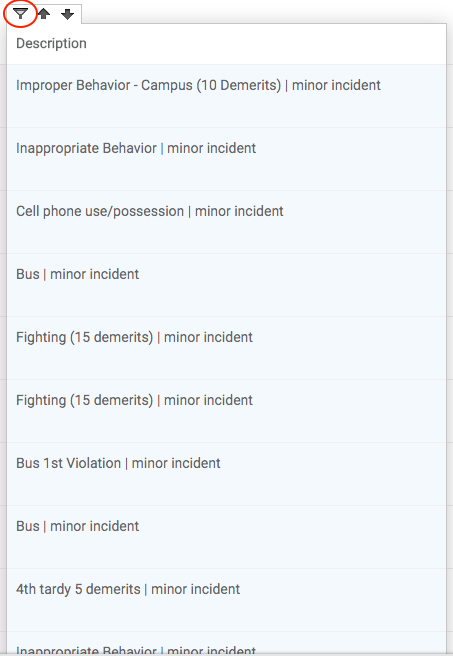Click "minor incident" text in Cell phone row
The height and width of the screenshot is (656, 453).
(x=239, y=211)
